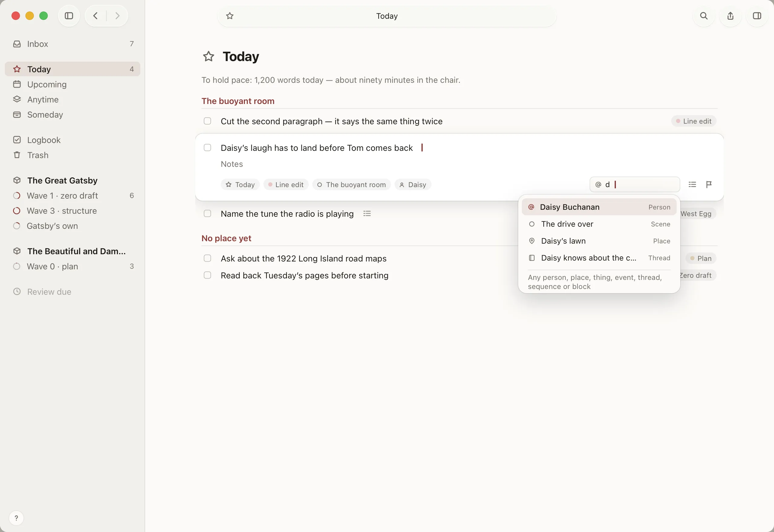
Task: Select Daisy's lawn place suggestion
Action: tap(599, 241)
